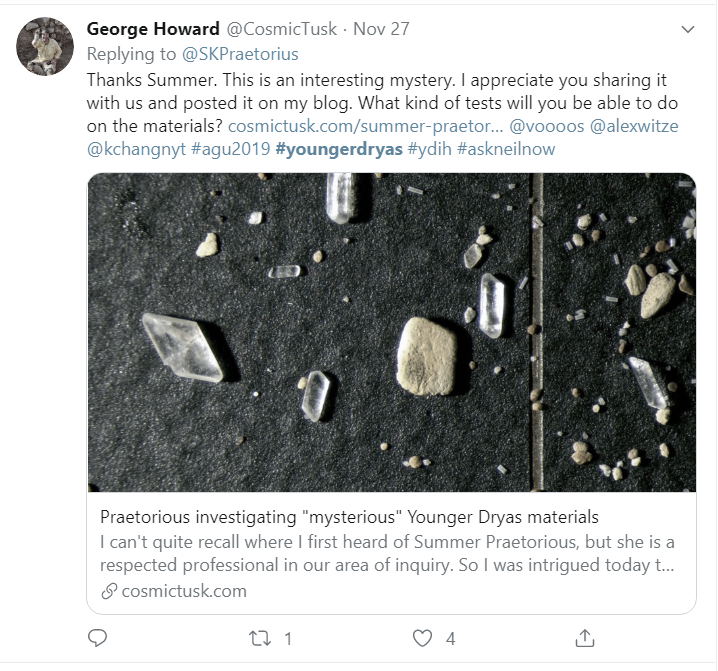
Task: Follow the cosmictusk.com/summer-praetor link
Action: (365, 126)
